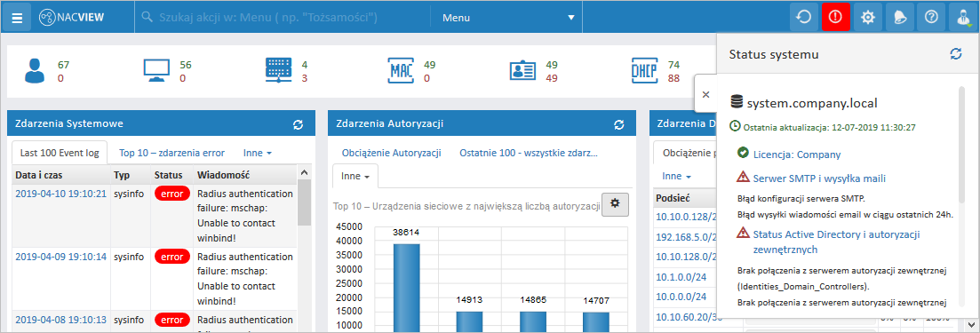Image resolution: width=980 pixels, height=333 pixels.
Task: Click the search magnifier icon
Action: [x=147, y=18]
